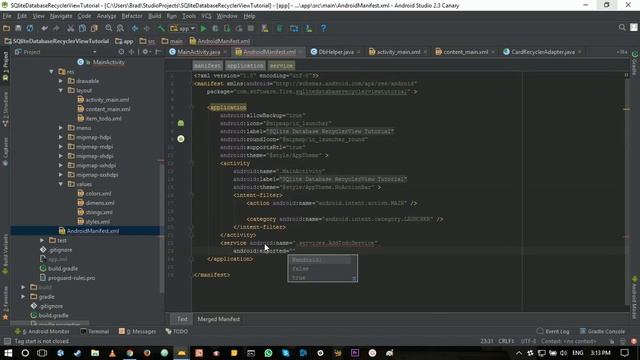Expand the mipmap-hdpi folder
Screen dimensions: 640x360
click(x=61, y=137)
